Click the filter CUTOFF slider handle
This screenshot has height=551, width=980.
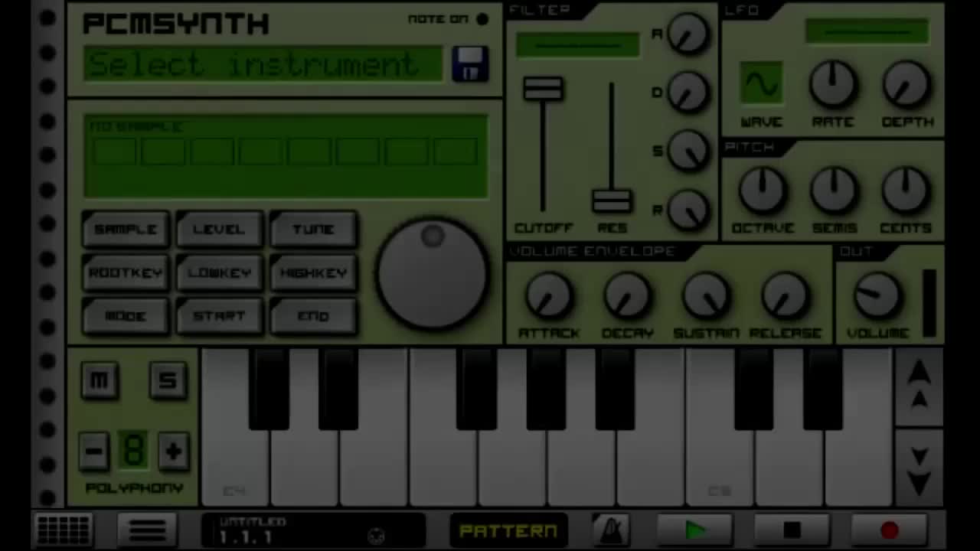pyautogui.click(x=543, y=89)
